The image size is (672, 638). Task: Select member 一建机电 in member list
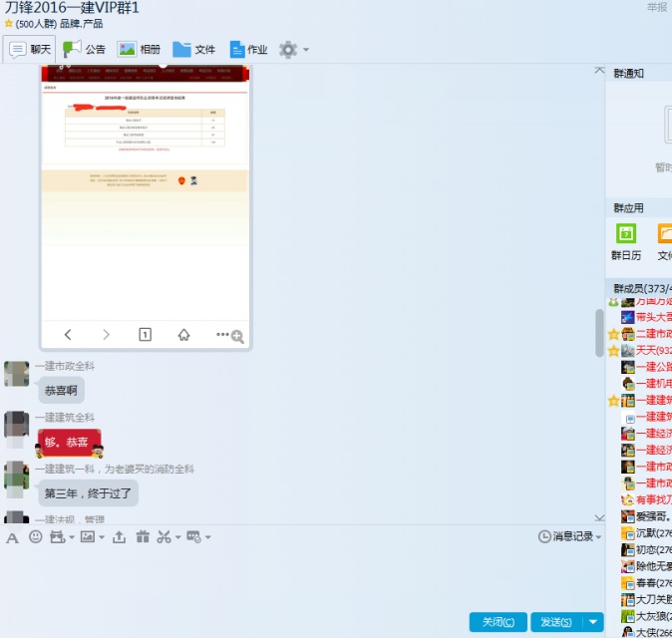click(646, 384)
